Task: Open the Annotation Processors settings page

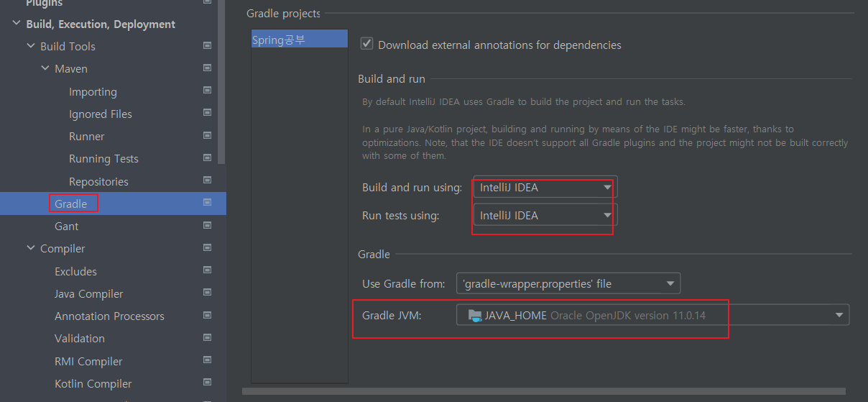Action: click(109, 316)
